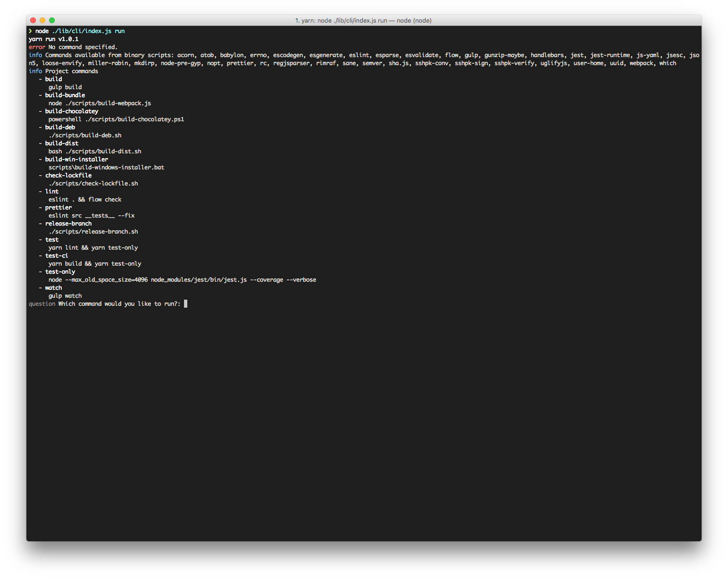This screenshot has height=579, width=728.
Task: Click 'build' project command name
Action: [53, 79]
